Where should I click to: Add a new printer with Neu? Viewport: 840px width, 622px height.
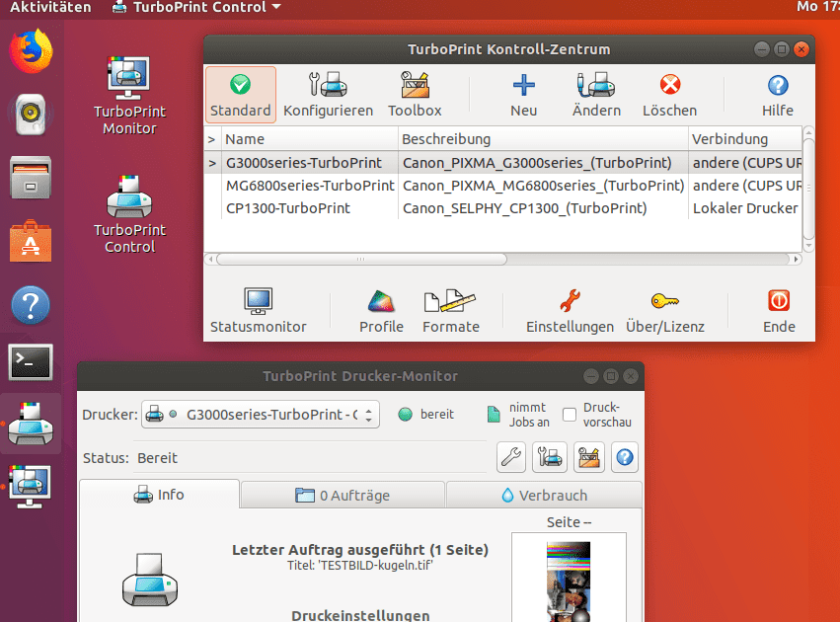tap(523, 95)
